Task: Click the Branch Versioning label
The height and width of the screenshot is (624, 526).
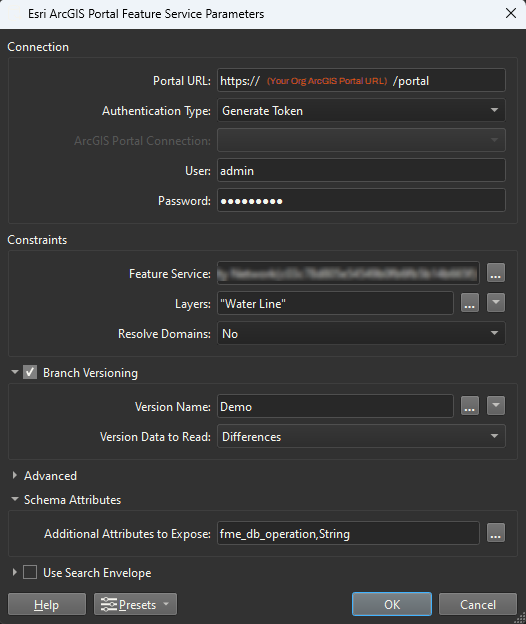Action: pyautogui.click(x=90, y=372)
